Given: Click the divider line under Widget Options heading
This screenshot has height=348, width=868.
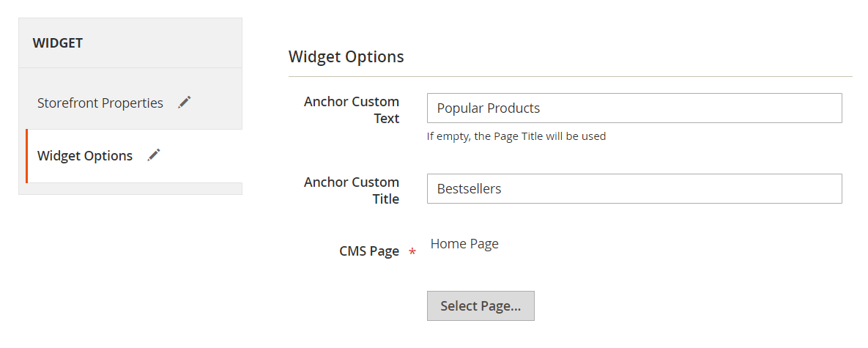Looking at the screenshot, I should [x=570, y=76].
